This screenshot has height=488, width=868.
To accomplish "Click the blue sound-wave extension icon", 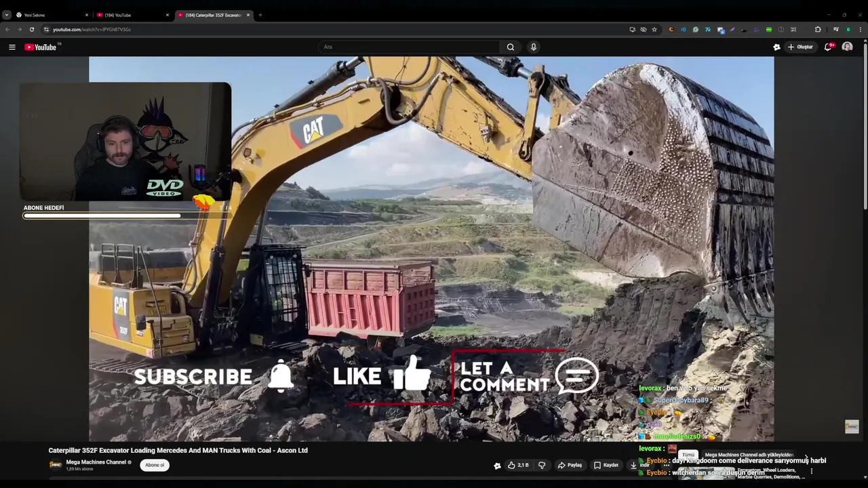I will (x=684, y=29).
